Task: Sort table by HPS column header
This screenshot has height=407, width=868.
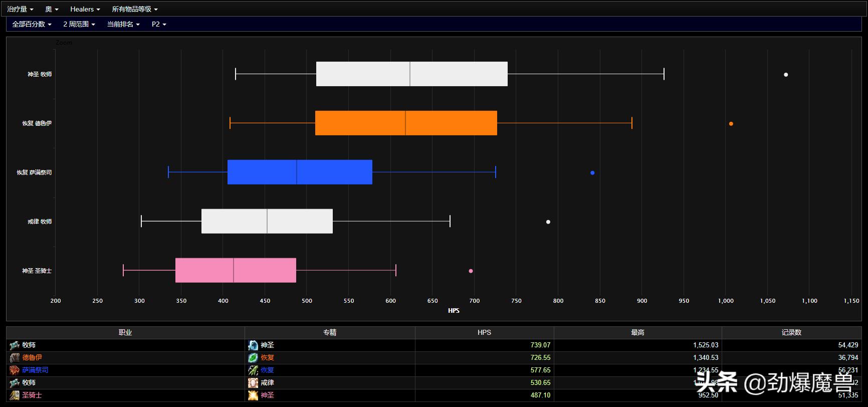Action: tap(484, 332)
